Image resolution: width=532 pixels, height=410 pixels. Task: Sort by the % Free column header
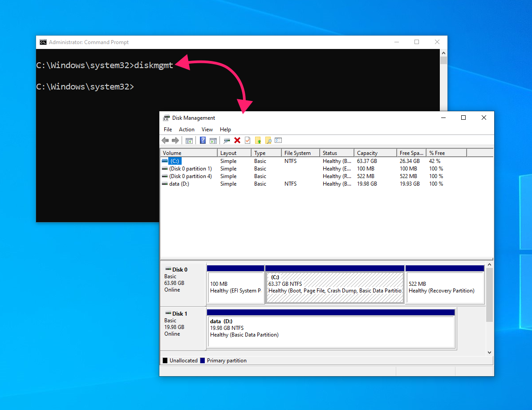tap(447, 153)
